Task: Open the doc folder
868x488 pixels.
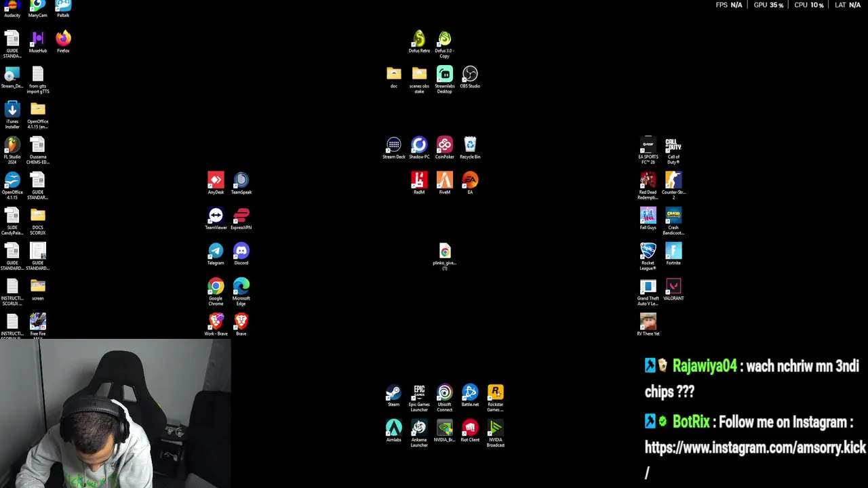Action: (x=394, y=77)
